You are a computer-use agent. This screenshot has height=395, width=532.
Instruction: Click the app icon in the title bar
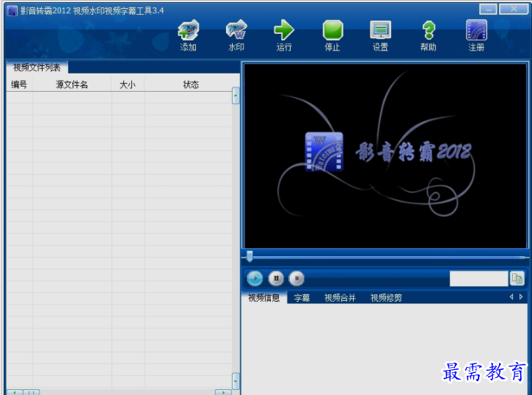point(12,10)
